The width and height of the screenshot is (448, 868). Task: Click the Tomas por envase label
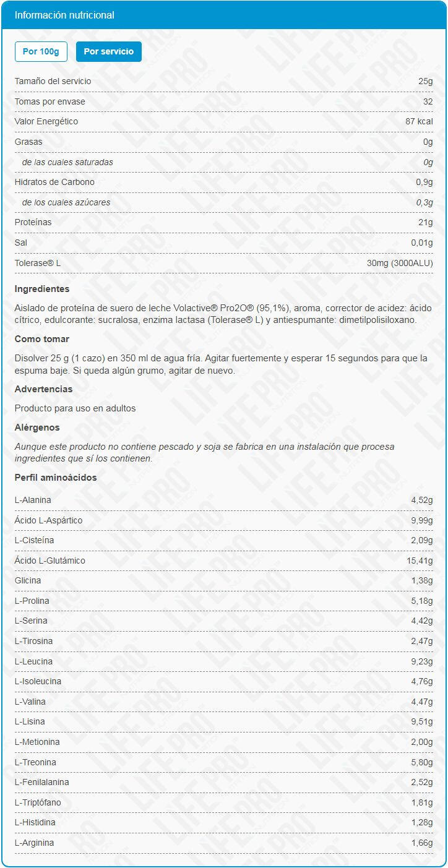pyautogui.click(x=50, y=101)
